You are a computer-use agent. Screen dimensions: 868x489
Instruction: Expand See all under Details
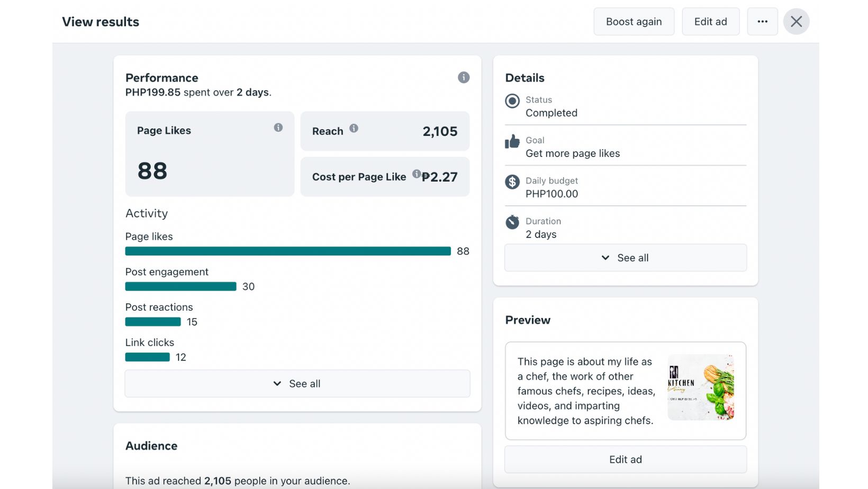point(626,258)
